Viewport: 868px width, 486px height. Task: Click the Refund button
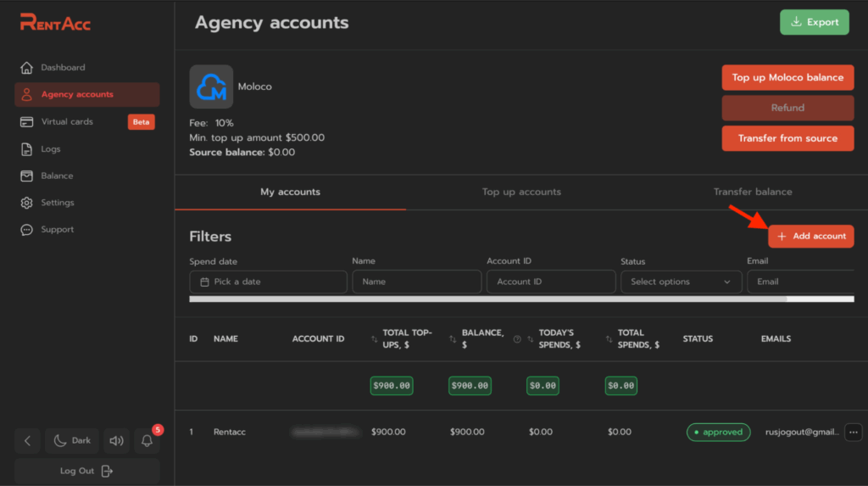tap(787, 108)
